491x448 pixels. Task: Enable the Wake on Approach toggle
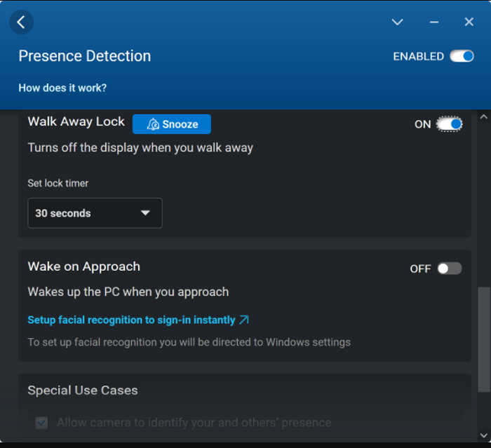tap(449, 269)
